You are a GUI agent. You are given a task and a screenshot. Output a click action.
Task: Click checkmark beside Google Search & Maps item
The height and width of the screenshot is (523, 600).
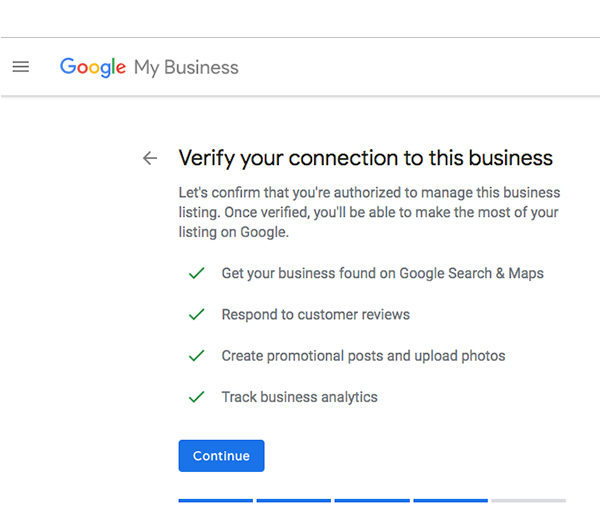pyautogui.click(x=197, y=273)
